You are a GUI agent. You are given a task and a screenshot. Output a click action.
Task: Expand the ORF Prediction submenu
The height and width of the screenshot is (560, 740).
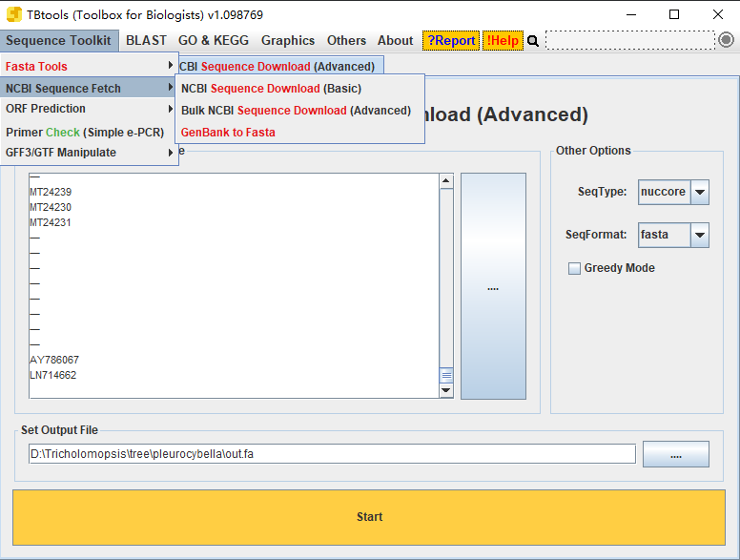pyautogui.click(x=89, y=109)
